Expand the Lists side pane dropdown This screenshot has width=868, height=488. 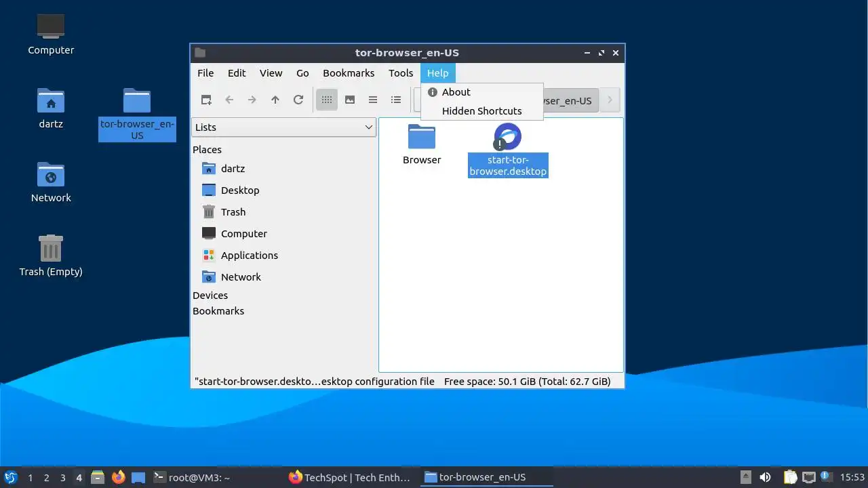point(284,127)
